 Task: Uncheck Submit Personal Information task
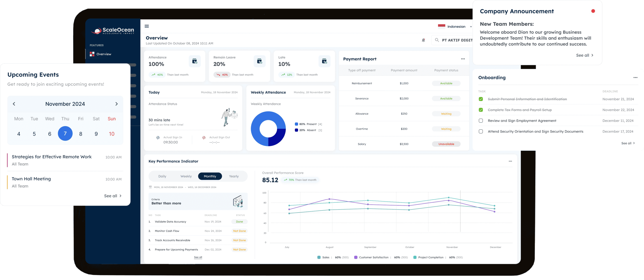(481, 99)
